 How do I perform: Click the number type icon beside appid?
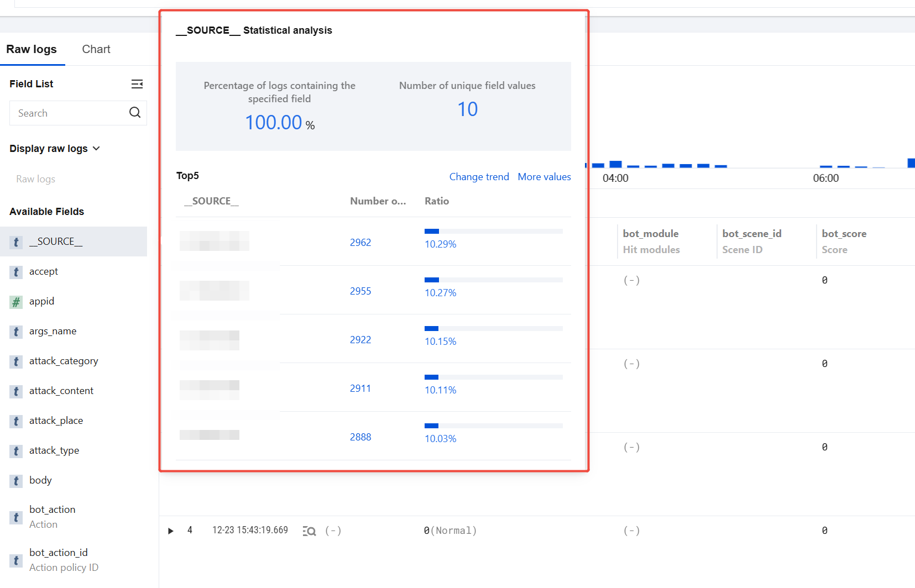pos(16,302)
